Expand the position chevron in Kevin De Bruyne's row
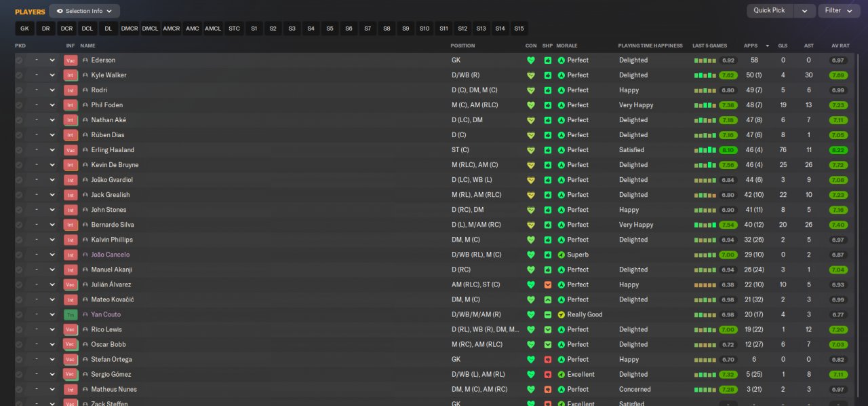The height and width of the screenshot is (406, 868). [x=52, y=165]
